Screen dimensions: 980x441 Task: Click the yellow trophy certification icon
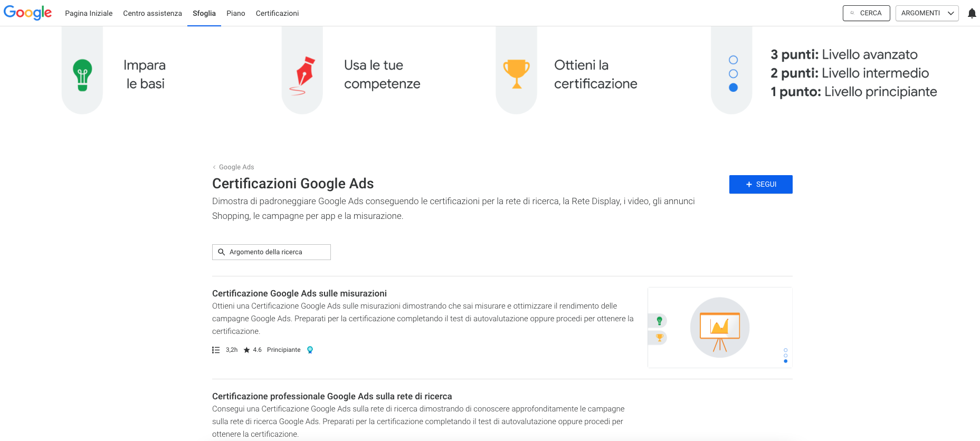(x=517, y=74)
